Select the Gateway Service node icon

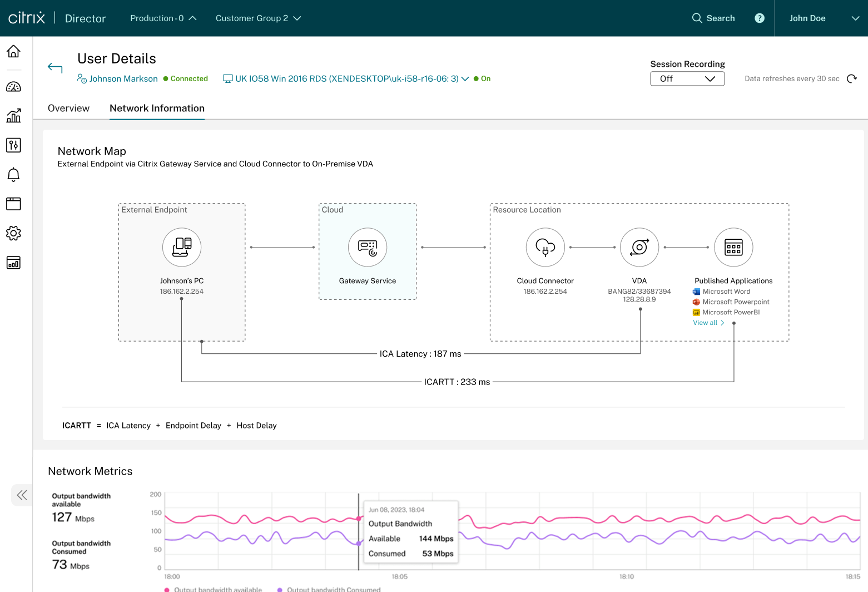pos(368,247)
